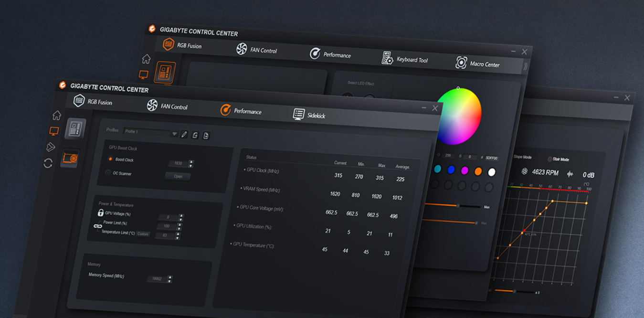Increase the Power Limit value

[x=179, y=225]
